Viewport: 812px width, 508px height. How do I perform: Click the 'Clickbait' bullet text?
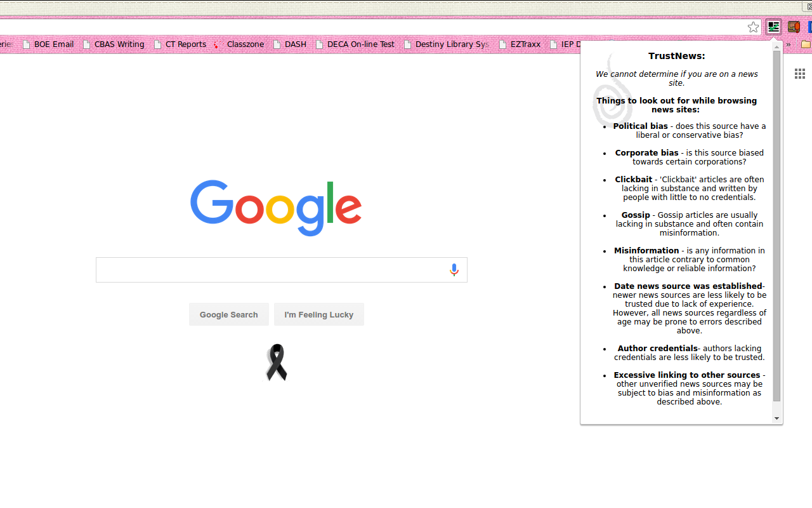pyautogui.click(x=633, y=180)
